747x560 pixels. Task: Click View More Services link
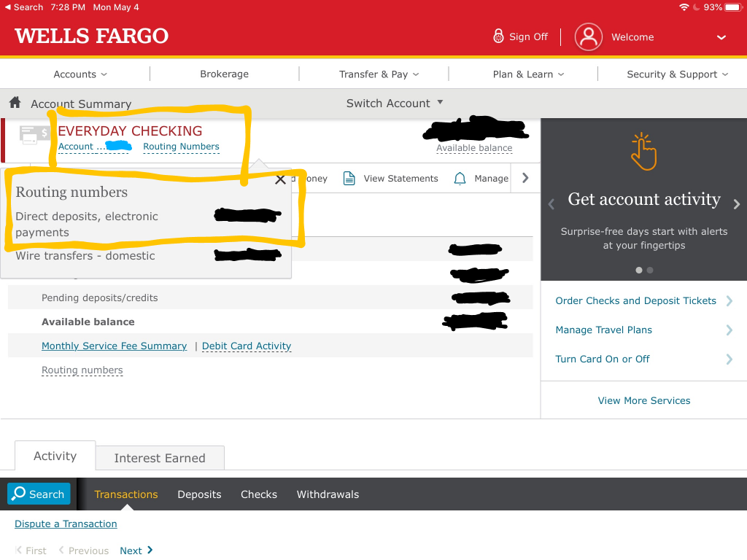pyautogui.click(x=644, y=400)
